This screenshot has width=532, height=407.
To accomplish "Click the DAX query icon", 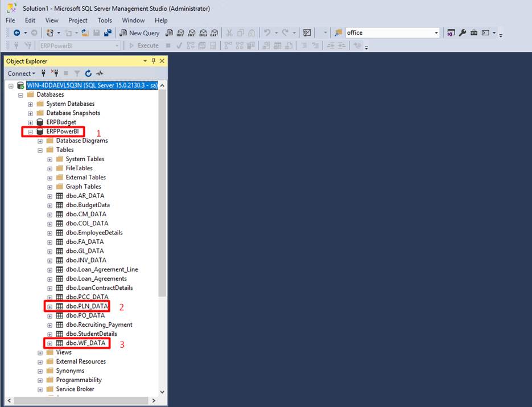I will tap(214, 32).
